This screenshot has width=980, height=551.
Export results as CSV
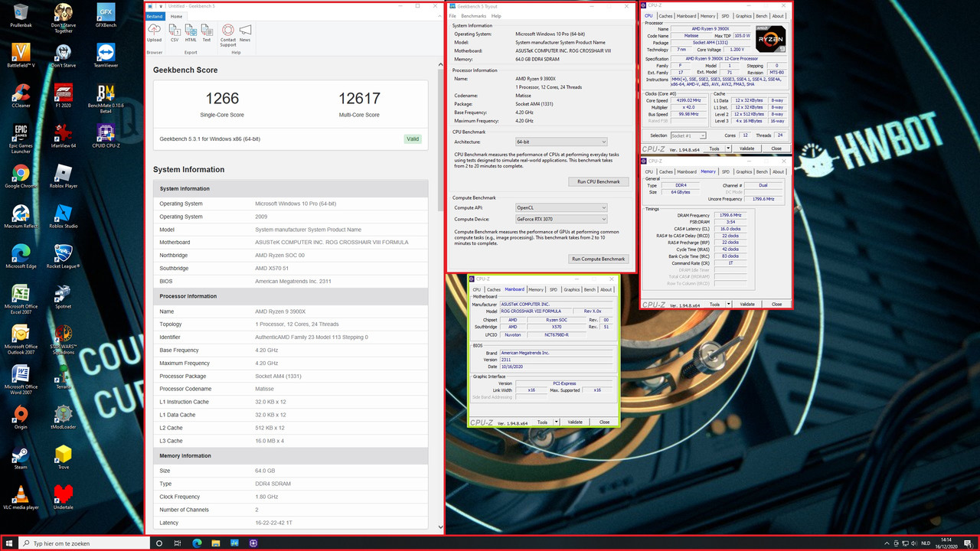click(175, 32)
